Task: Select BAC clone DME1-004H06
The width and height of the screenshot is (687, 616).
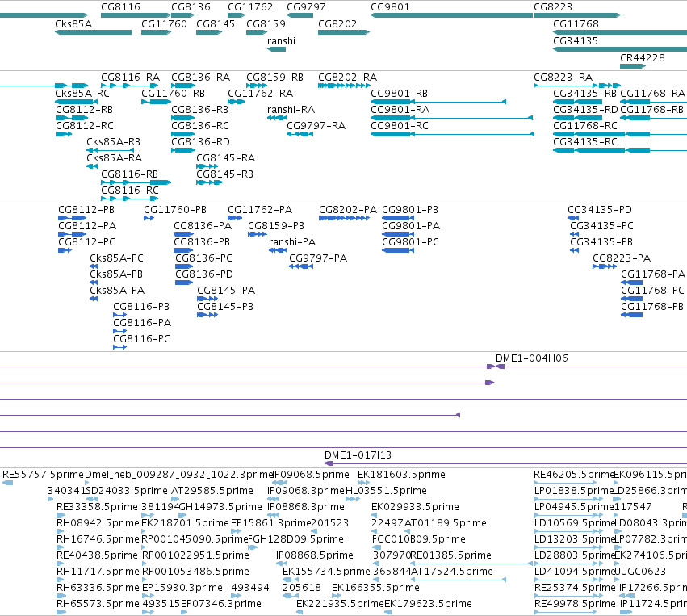Action: pos(591,367)
